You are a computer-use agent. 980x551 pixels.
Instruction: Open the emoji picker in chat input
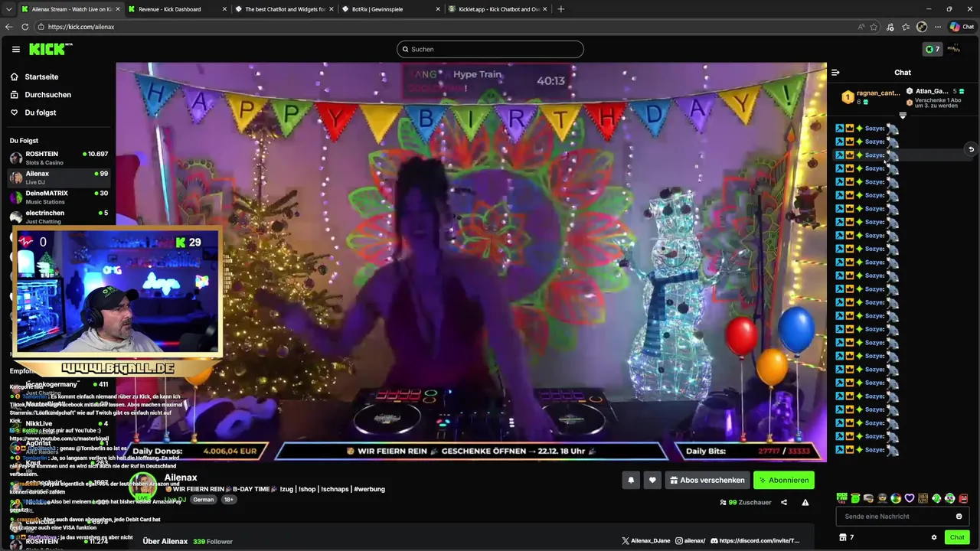pyautogui.click(x=959, y=517)
